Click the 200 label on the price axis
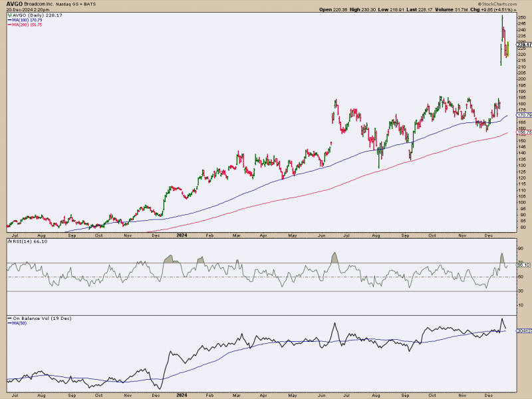The image size is (532, 399). [x=522, y=79]
